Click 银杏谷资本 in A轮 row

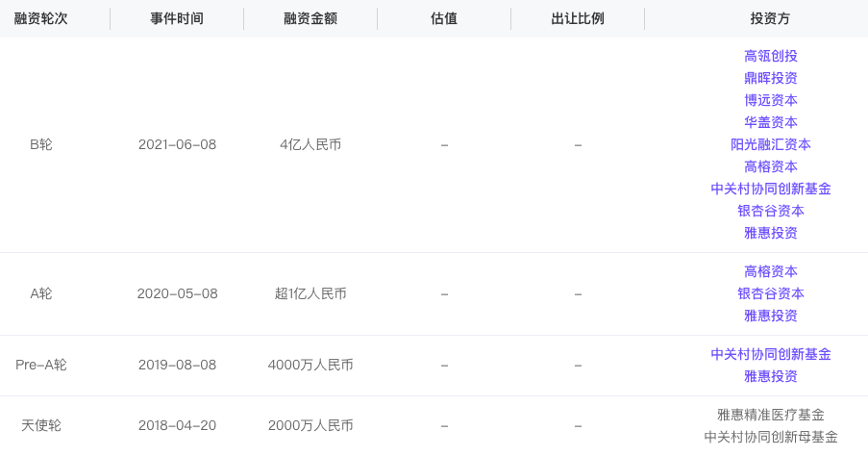coord(770,293)
